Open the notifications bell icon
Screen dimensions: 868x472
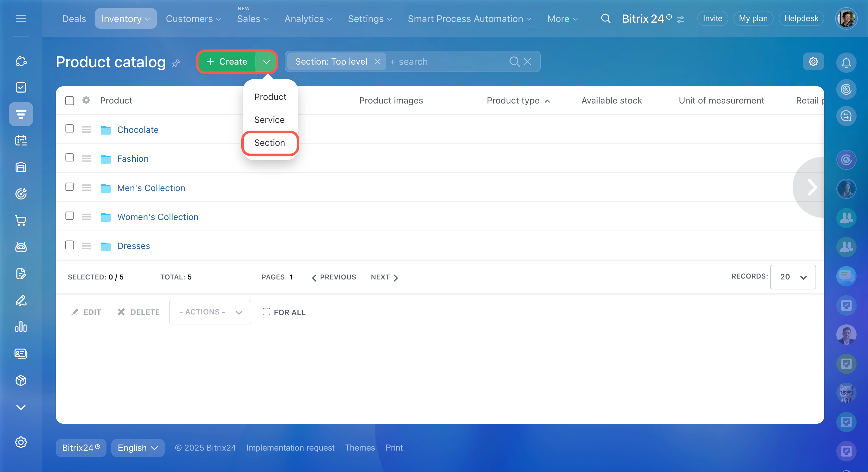pyautogui.click(x=846, y=62)
